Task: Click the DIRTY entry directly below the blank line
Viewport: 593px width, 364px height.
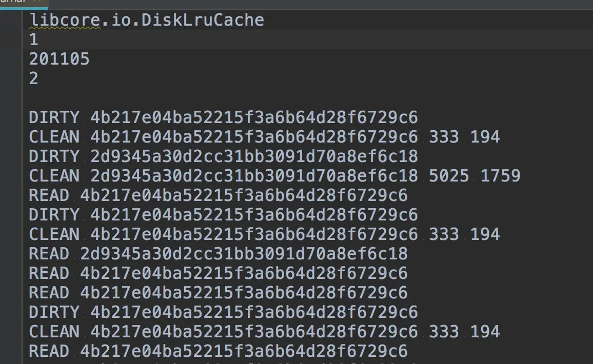Action: click(224, 117)
